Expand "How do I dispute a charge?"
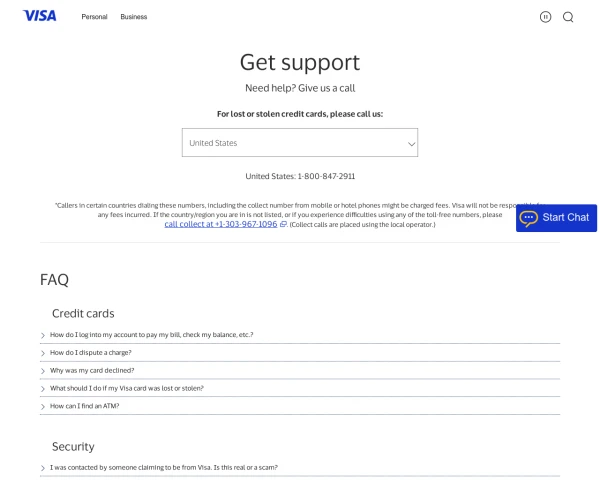This screenshot has height=480, width=600. click(x=300, y=353)
